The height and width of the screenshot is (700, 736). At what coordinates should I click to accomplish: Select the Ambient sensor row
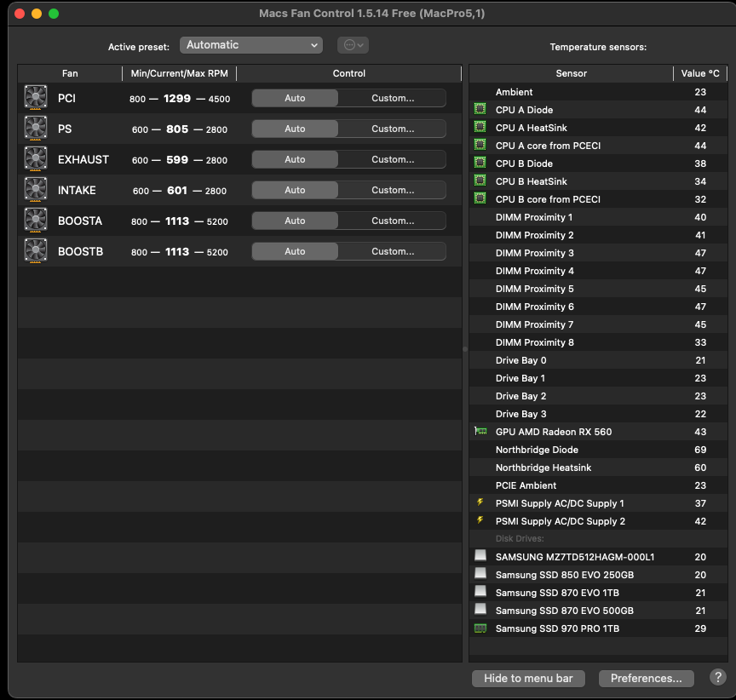coord(598,92)
